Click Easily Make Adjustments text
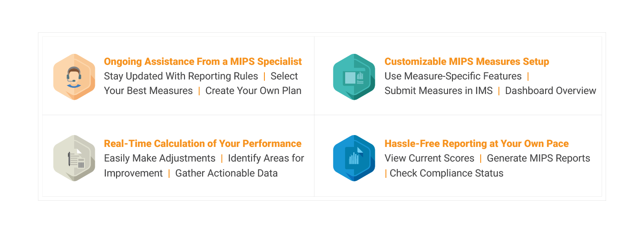This screenshot has height=233, width=644. pos(160,158)
